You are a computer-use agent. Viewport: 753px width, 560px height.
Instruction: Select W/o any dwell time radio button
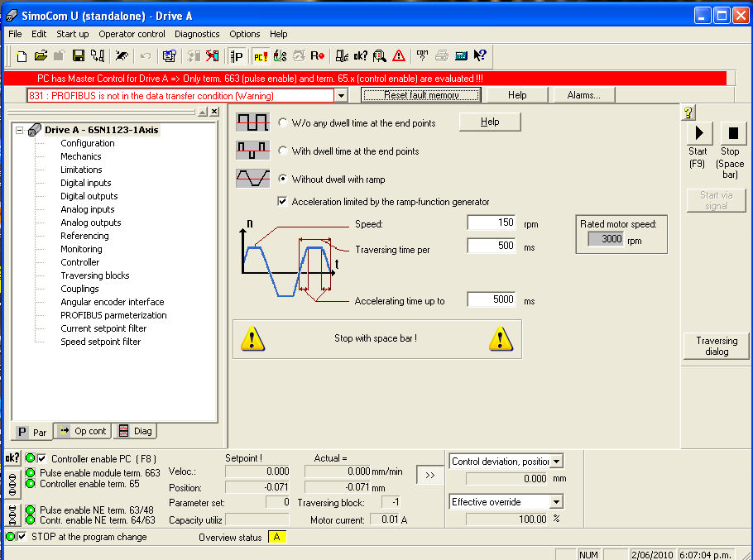[283, 123]
